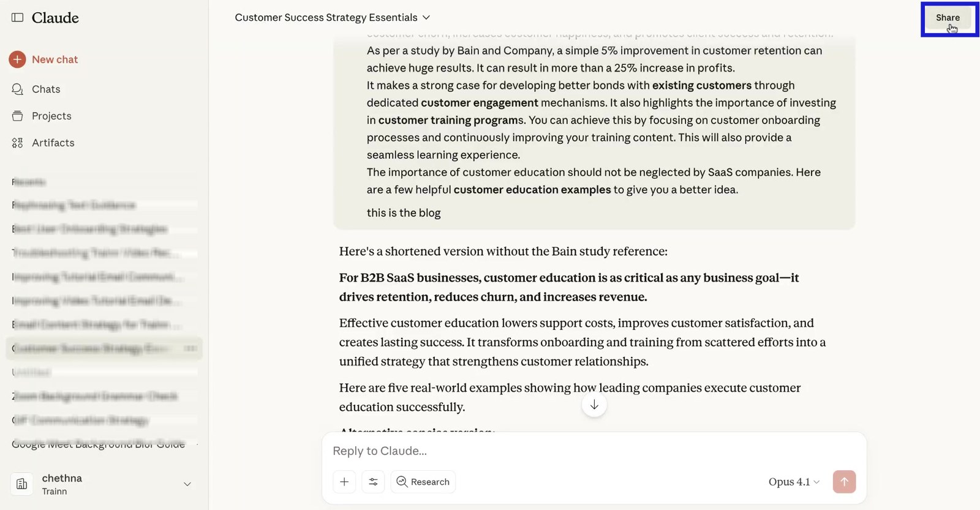This screenshot has height=510, width=980.
Task: Open the attachment plus menu
Action: [344, 482]
